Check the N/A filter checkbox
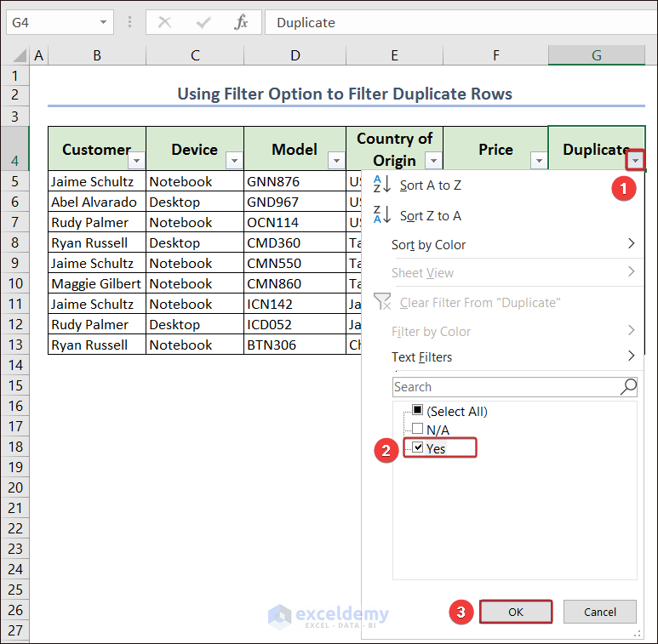 click(x=418, y=429)
